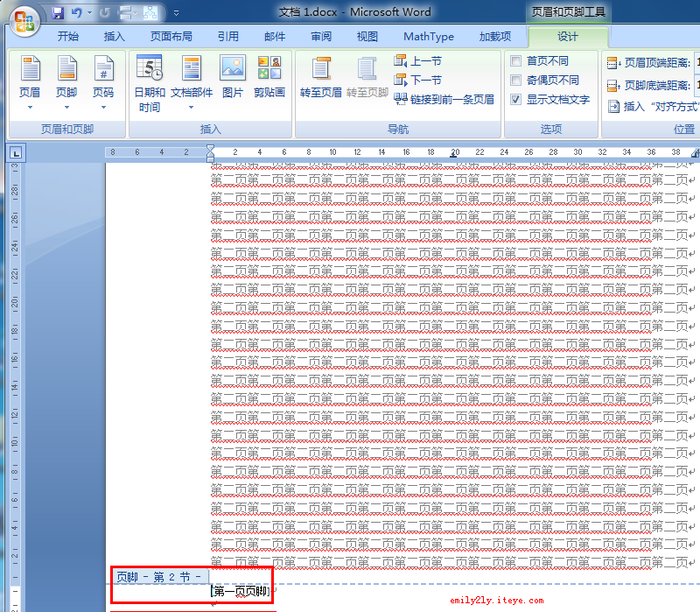The height and width of the screenshot is (612, 700).
Task: Open the MathType tab
Action: pos(429,36)
